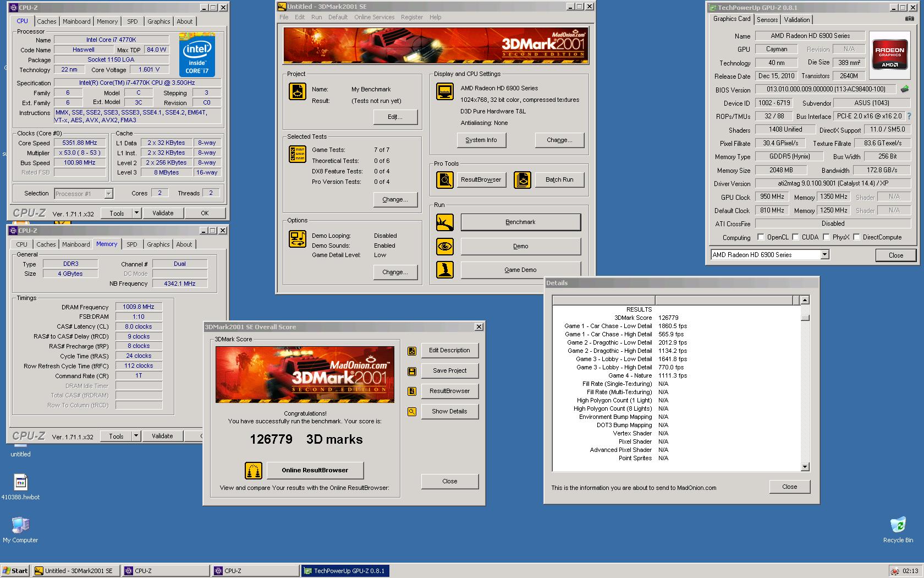Click the Batch Run button
The image size is (924, 578).
point(559,179)
